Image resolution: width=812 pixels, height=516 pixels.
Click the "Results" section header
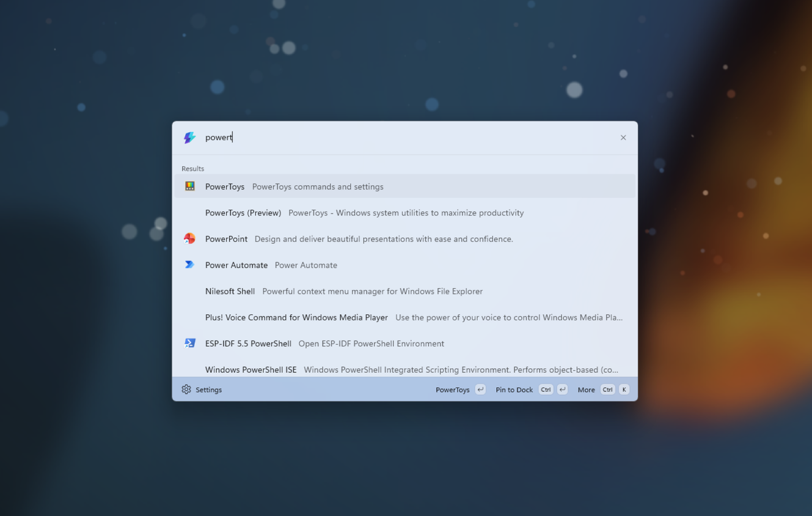point(192,169)
